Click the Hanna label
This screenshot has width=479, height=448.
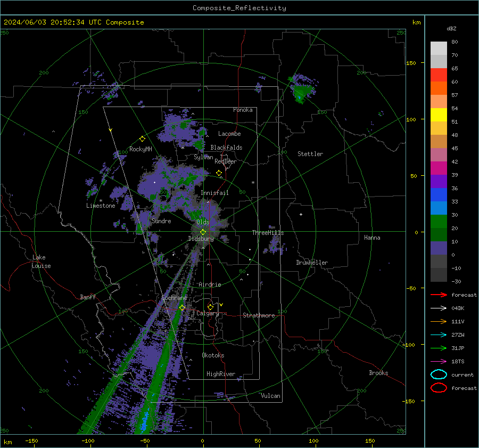point(372,238)
